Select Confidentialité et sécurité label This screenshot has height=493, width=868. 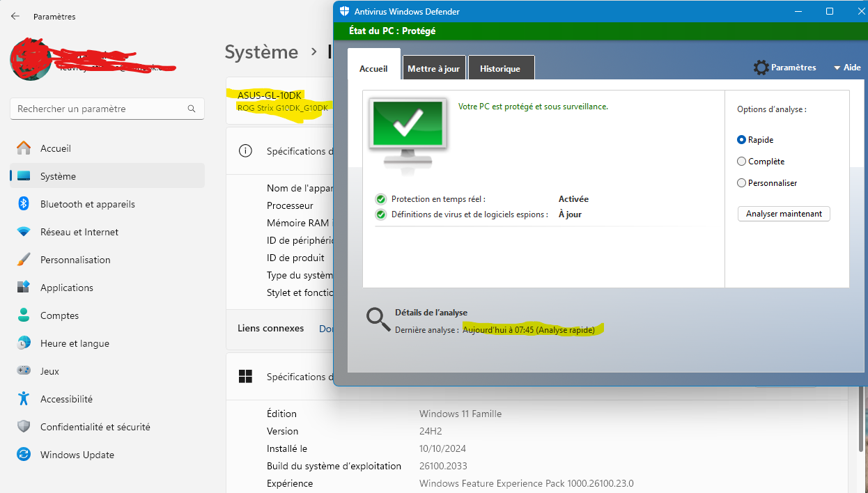(x=95, y=427)
